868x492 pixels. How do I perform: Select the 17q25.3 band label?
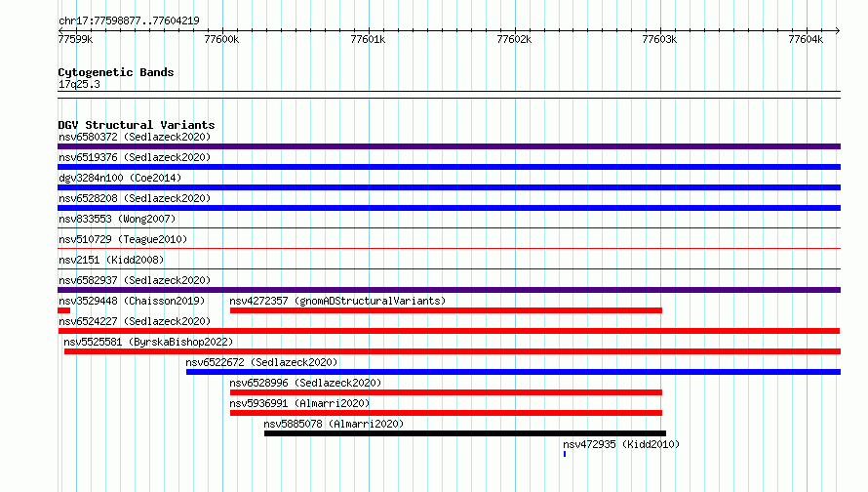(79, 84)
